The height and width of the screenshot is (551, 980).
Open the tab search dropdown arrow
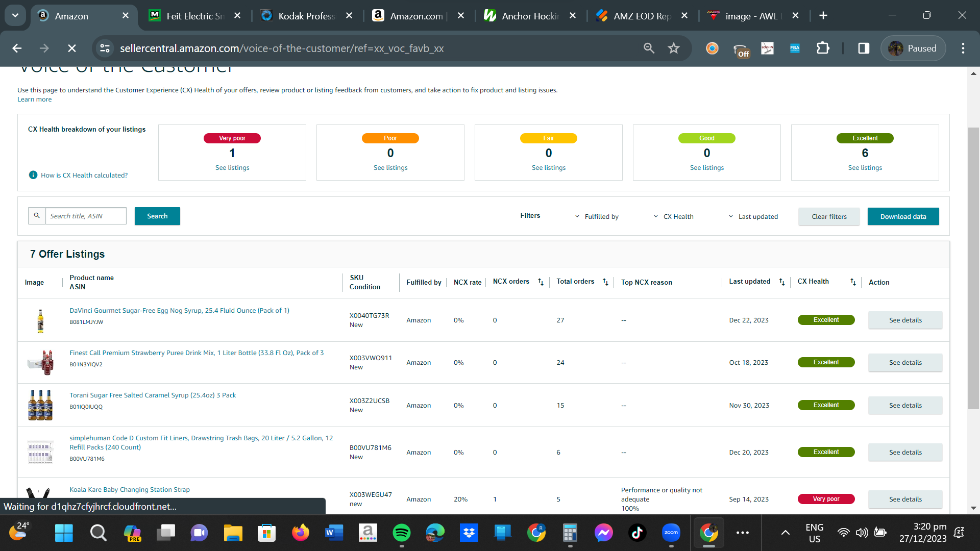15,16
